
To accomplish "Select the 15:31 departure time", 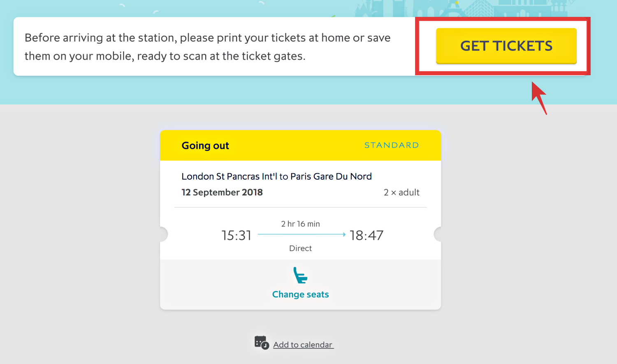I will [236, 235].
